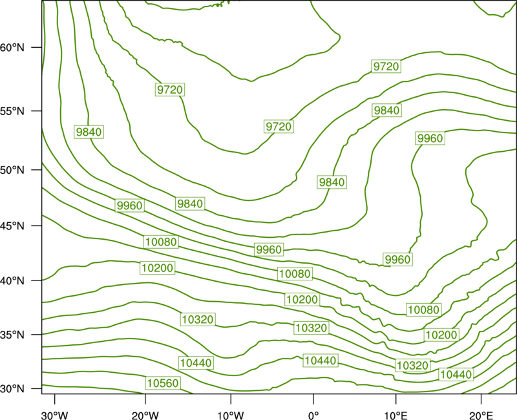Select the 9840 label nearest 55°N axis label
The width and height of the screenshot is (517, 420).
click(x=89, y=132)
